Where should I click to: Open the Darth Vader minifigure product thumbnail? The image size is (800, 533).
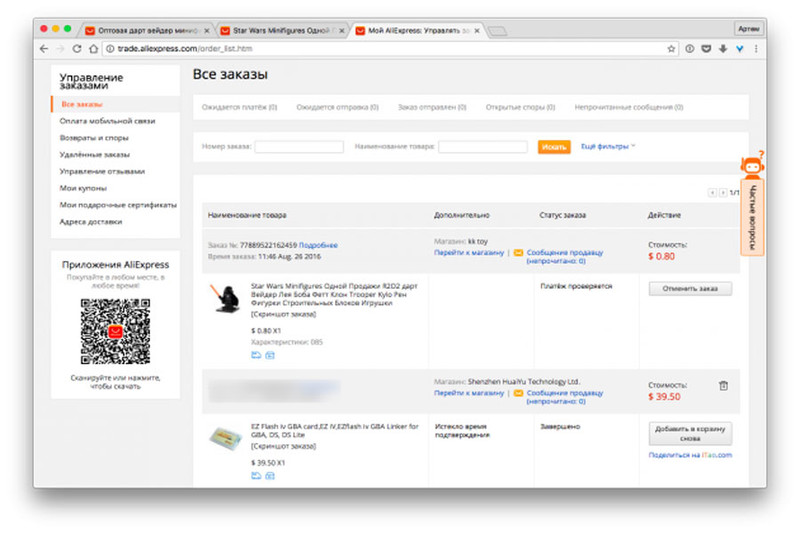coord(226,299)
